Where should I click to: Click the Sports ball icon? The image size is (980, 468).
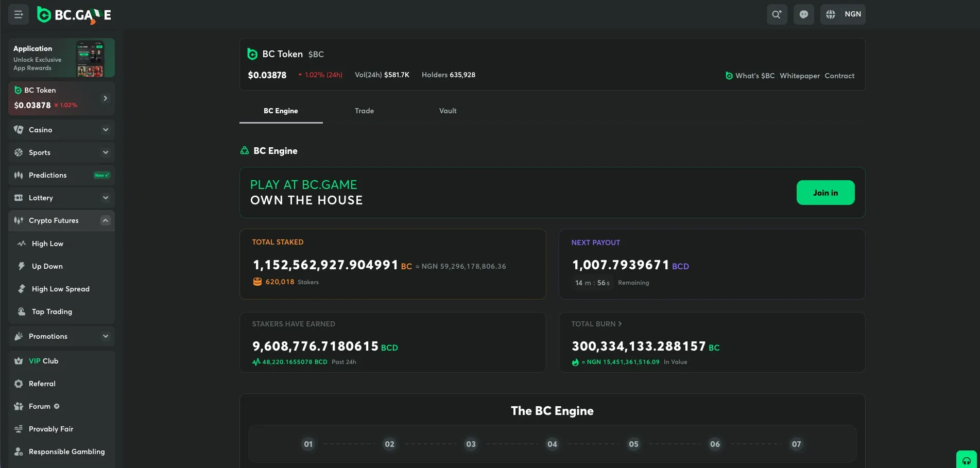19,152
